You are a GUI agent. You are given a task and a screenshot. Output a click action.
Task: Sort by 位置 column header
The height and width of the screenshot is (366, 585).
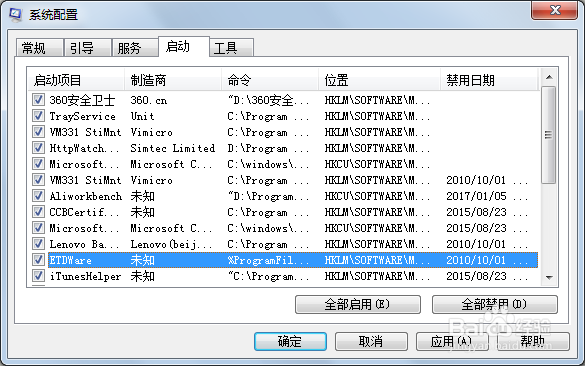point(379,80)
